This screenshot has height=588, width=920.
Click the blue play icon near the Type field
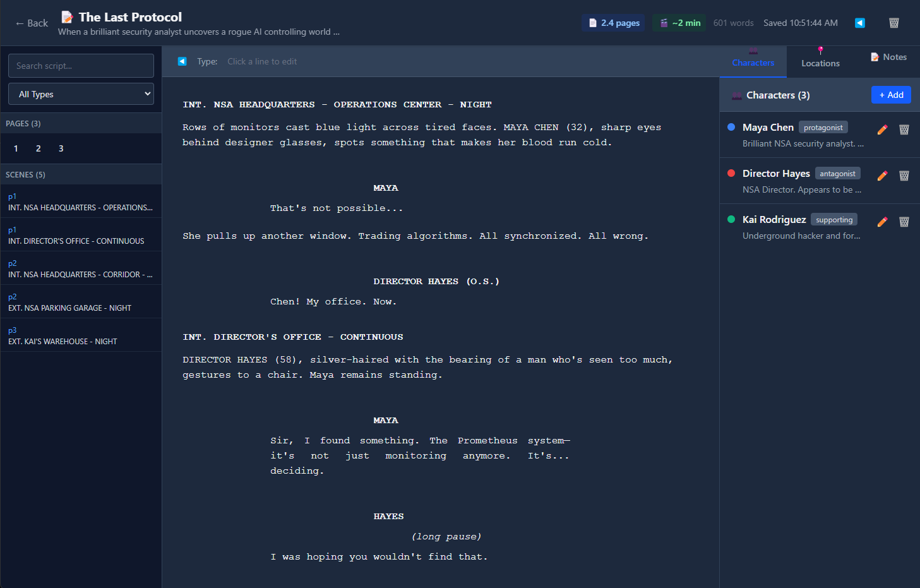(x=182, y=61)
